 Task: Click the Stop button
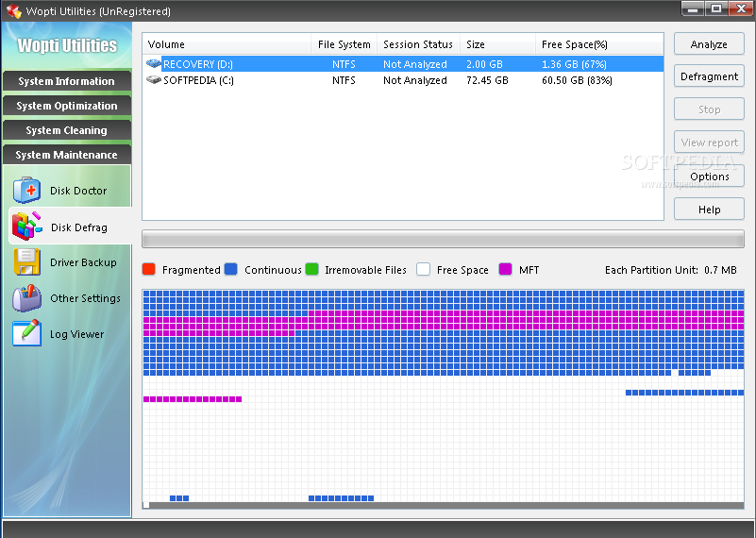[x=709, y=109]
